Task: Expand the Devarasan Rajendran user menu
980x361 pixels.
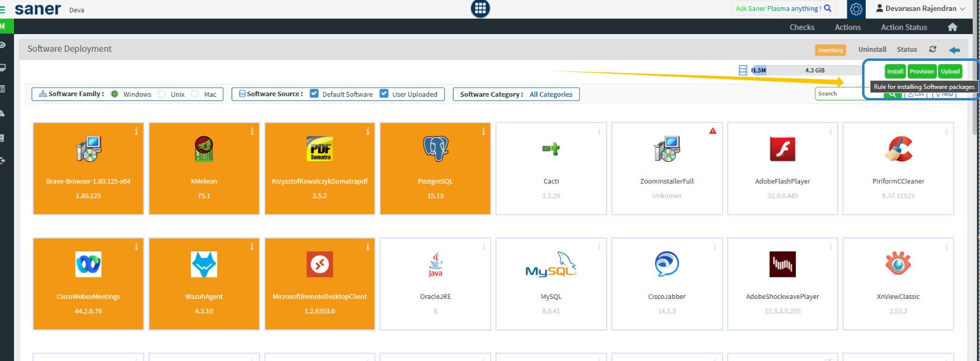Action: 920,9
